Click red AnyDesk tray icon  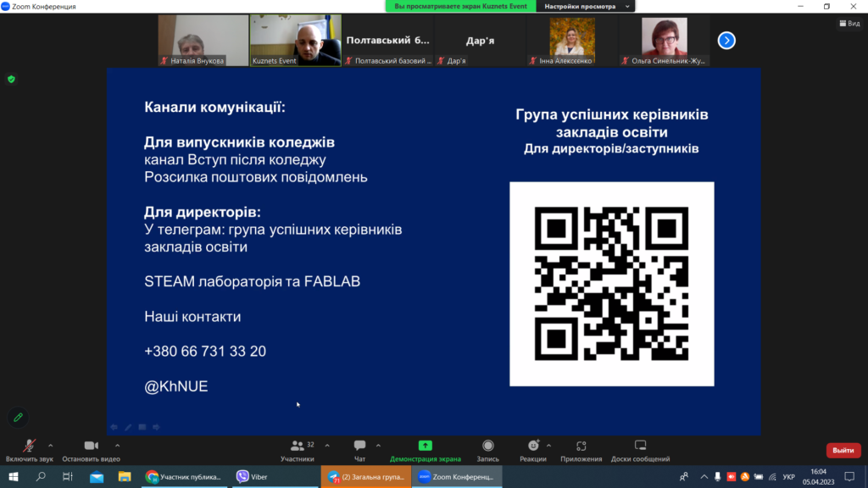(732, 476)
